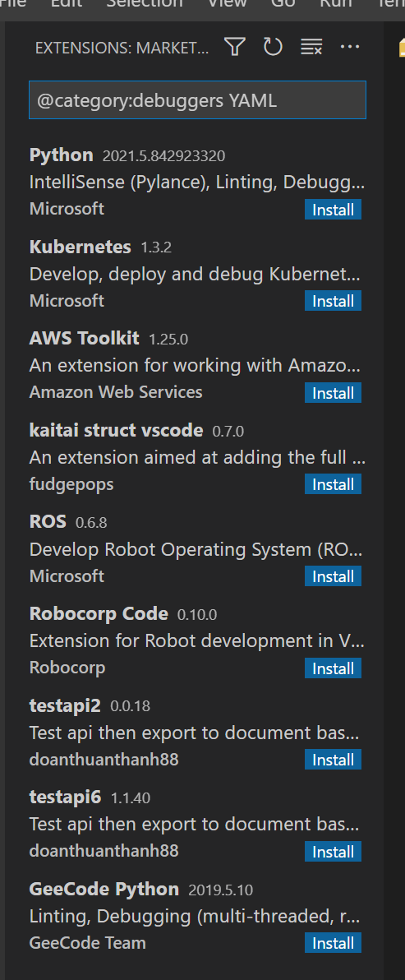Install the Kubernetes extension
The height and width of the screenshot is (980, 405).
pos(334,301)
